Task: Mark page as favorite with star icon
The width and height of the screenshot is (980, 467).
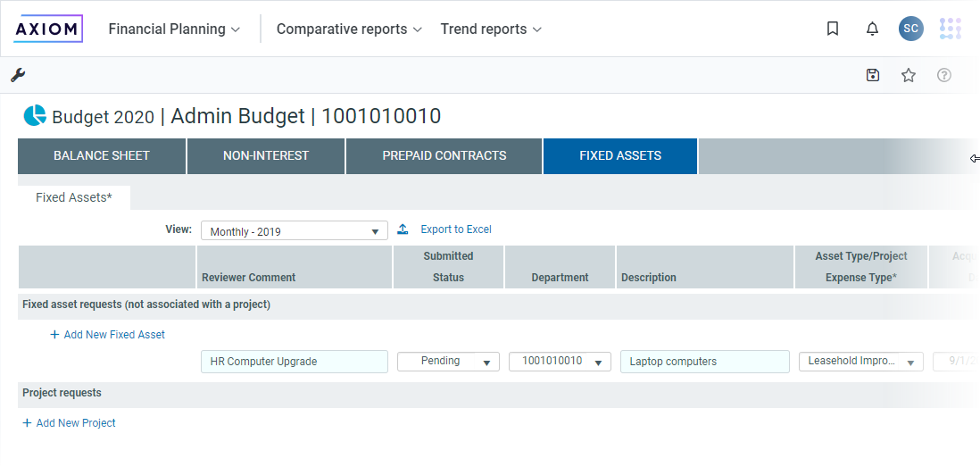Action: click(x=908, y=76)
